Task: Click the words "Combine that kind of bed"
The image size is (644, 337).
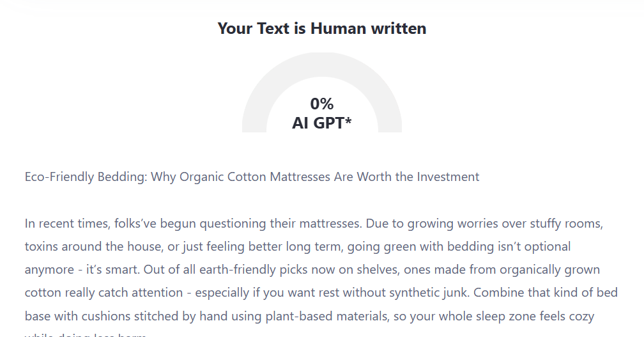Action: pos(546,293)
